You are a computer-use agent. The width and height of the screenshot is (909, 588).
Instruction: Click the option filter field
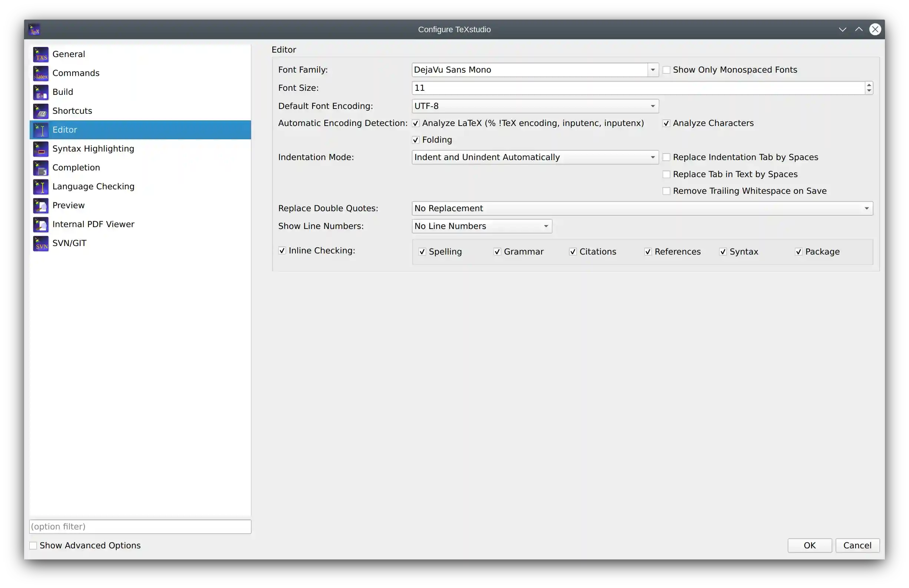click(x=140, y=526)
